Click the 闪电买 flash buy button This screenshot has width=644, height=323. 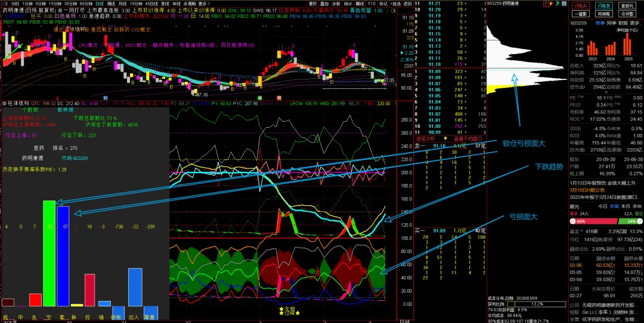coord(581,5)
